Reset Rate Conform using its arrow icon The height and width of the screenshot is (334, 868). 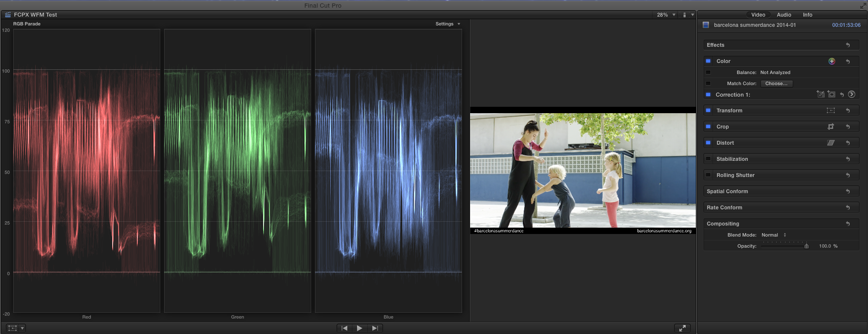pyautogui.click(x=848, y=208)
